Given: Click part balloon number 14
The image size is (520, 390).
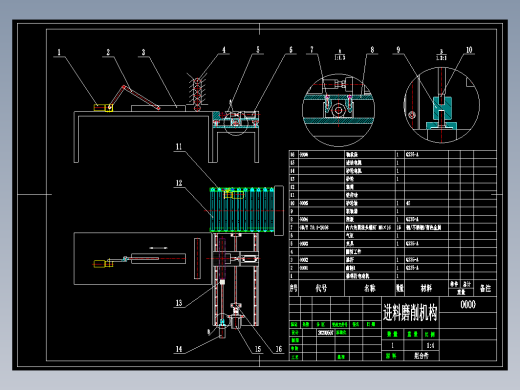Looking at the screenshot, I should [179, 349].
